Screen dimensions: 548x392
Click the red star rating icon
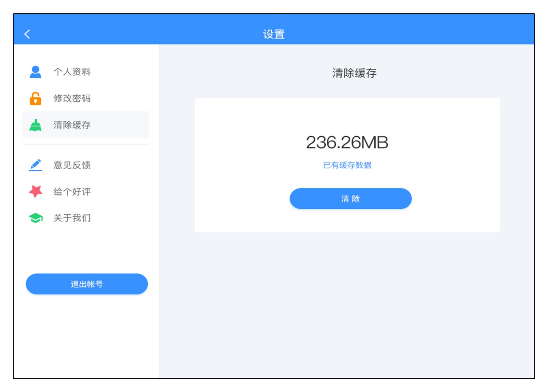[35, 191]
